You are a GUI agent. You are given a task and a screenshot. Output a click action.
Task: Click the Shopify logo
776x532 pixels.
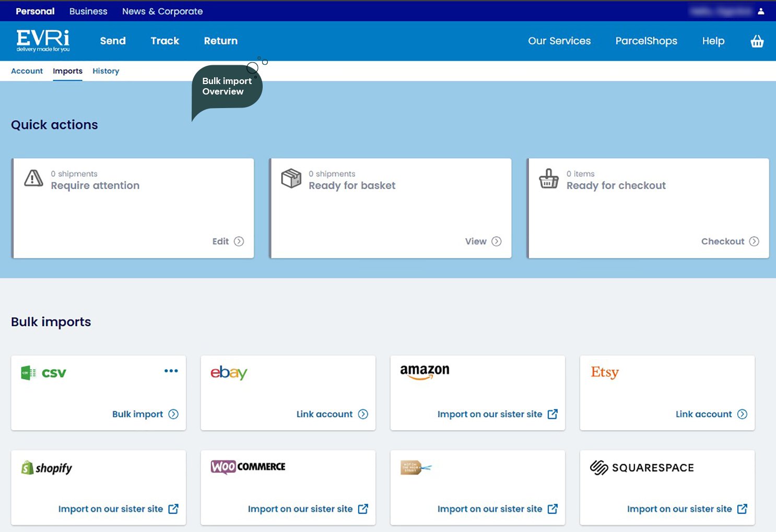47,468
